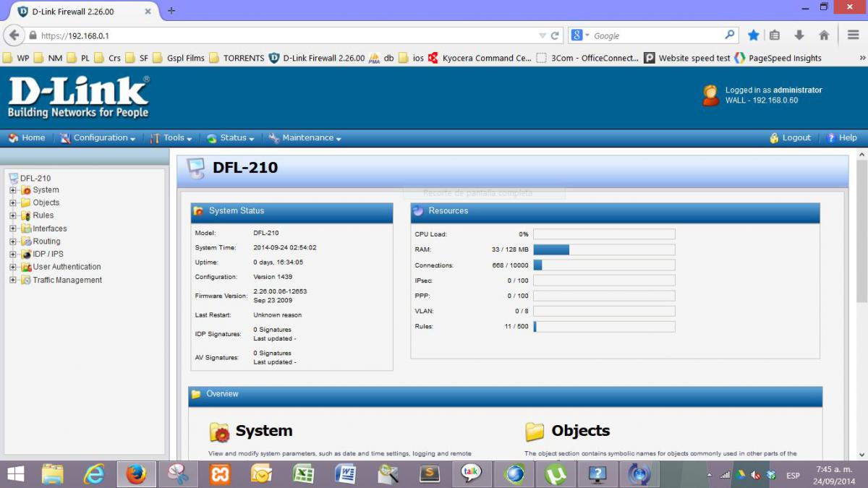Viewport: 868px width, 488px height.
Task: Open uTorrent from the taskbar
Action: tap(556, 474)
